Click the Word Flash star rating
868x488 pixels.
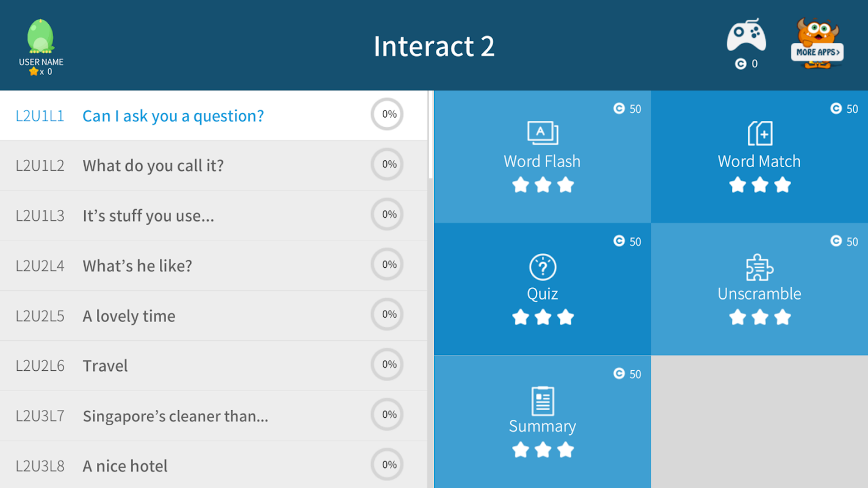(542, 185)
